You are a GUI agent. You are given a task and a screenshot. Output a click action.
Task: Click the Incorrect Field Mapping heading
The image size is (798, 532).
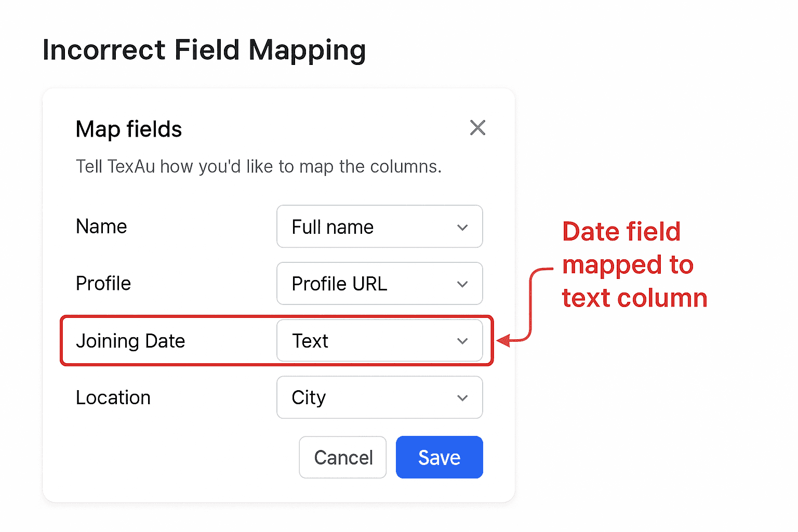click(204, 49)
